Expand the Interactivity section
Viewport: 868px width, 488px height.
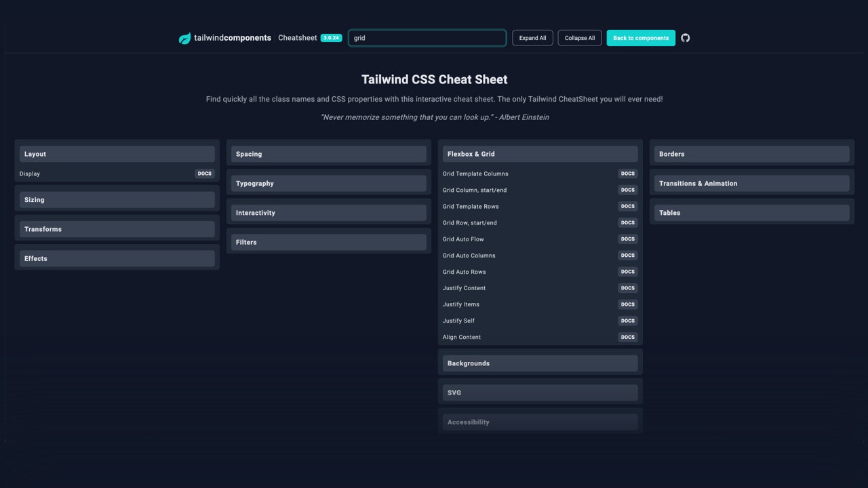click(329, 213)
